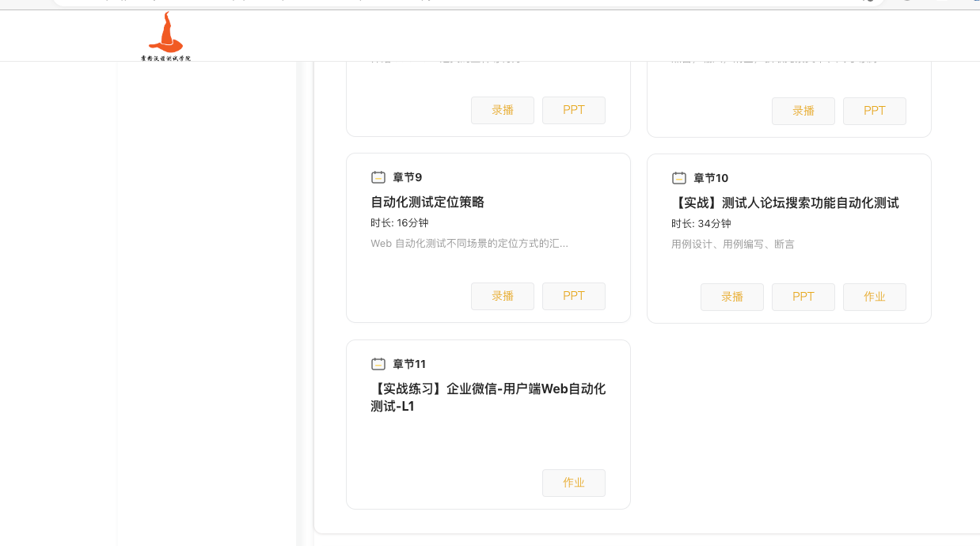The width and height of the screenshot is (980, 546).
Task: Click the description starting with Web 自动化测试不同场景
Action: 469,244
